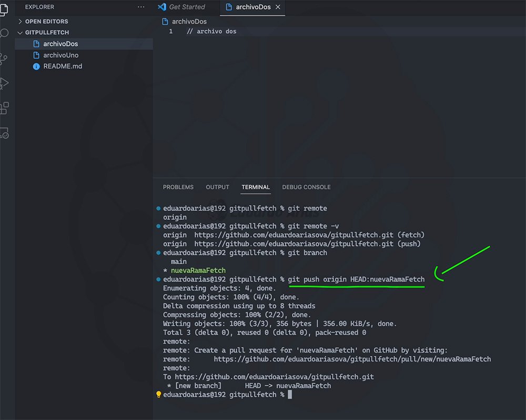Click the dot beside the first git remote command

tap(158, 208)
